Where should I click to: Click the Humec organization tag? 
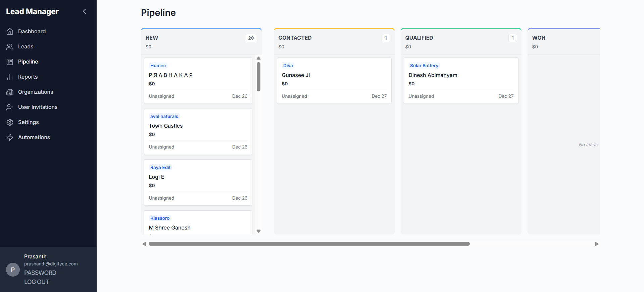pyautogui.click(x=158, y=66)
